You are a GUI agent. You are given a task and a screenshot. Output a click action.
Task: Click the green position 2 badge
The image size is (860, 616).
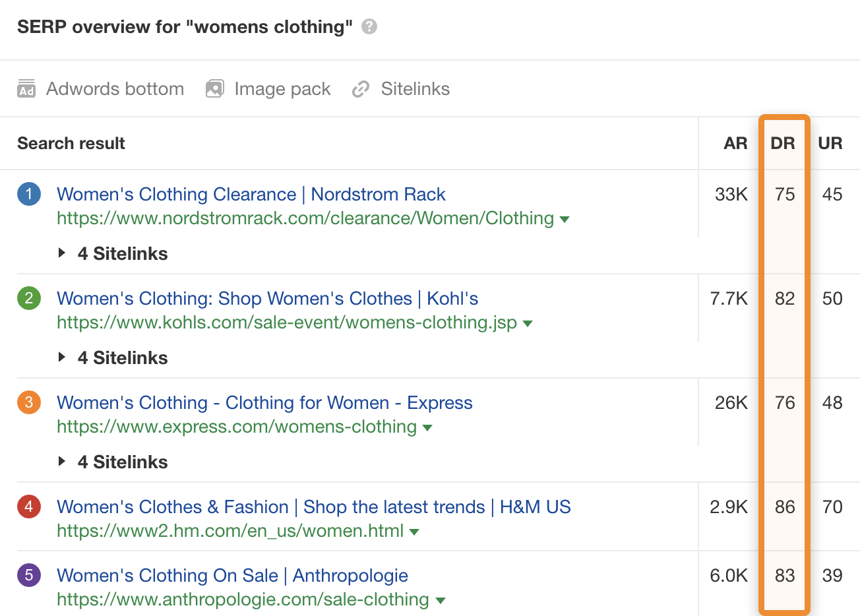[x=29, y=298]
